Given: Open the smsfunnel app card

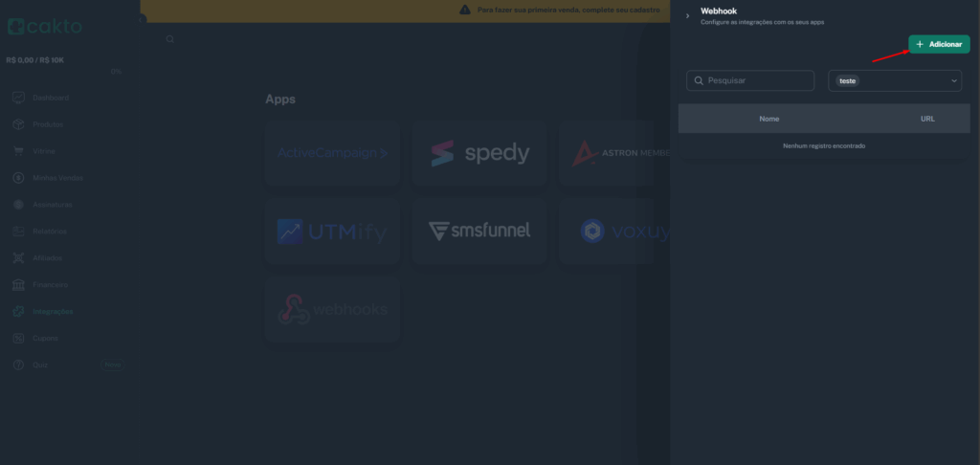Looking at the screenshot, I should tap(479, 232).
